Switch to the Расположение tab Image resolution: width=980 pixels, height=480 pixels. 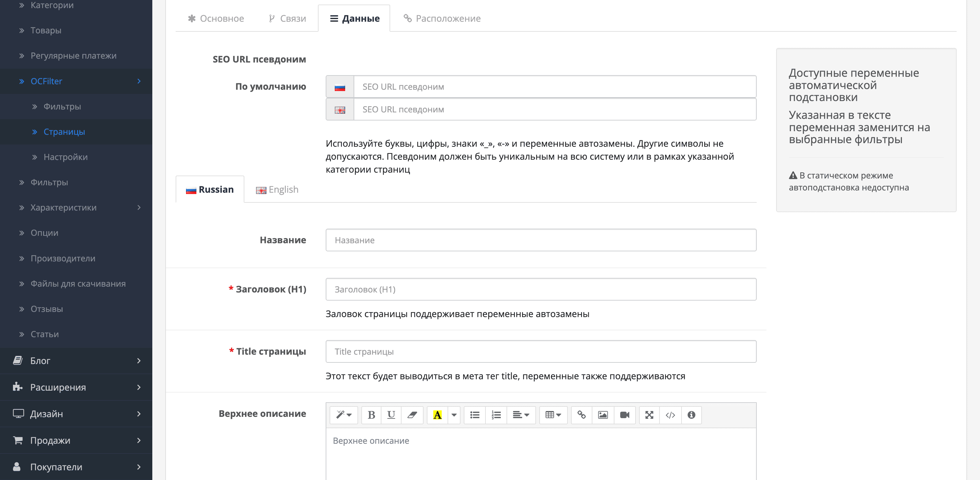442,18
